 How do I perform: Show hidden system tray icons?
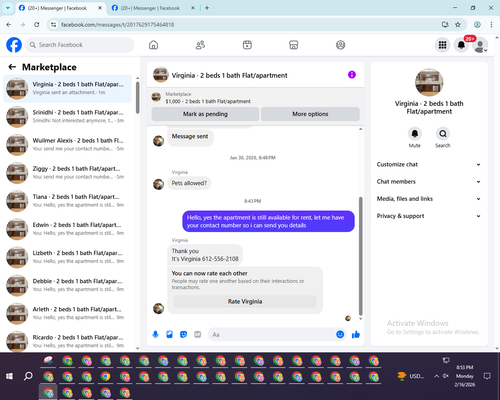(x=436, y=376)
